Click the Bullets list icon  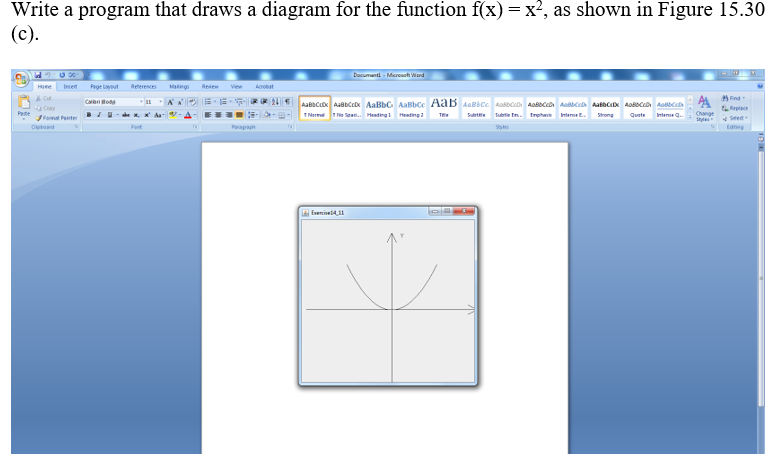coord(209,102)
